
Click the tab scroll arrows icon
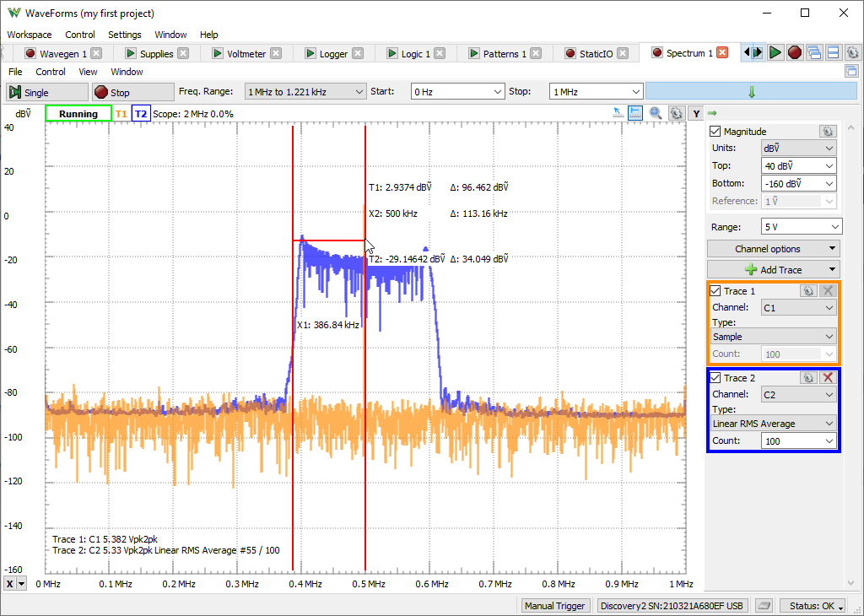(753, 53)
